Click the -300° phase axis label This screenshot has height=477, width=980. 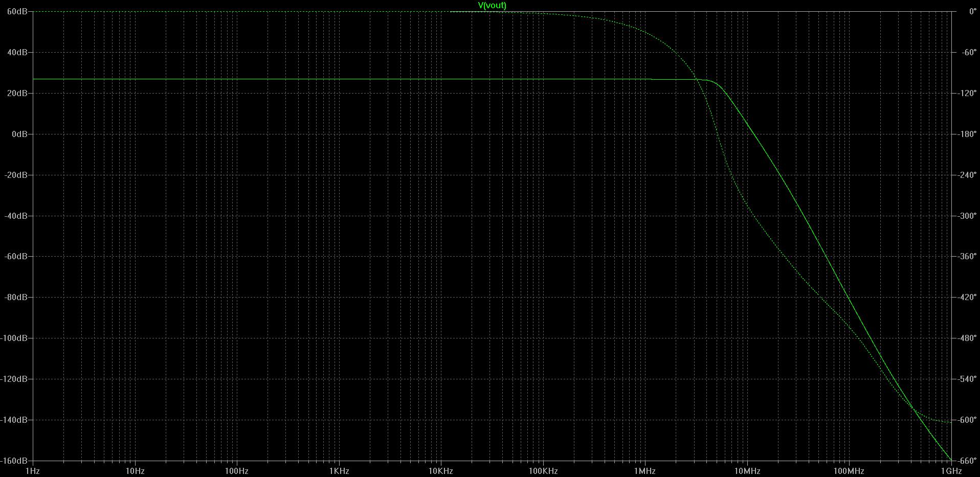point(967,216)
